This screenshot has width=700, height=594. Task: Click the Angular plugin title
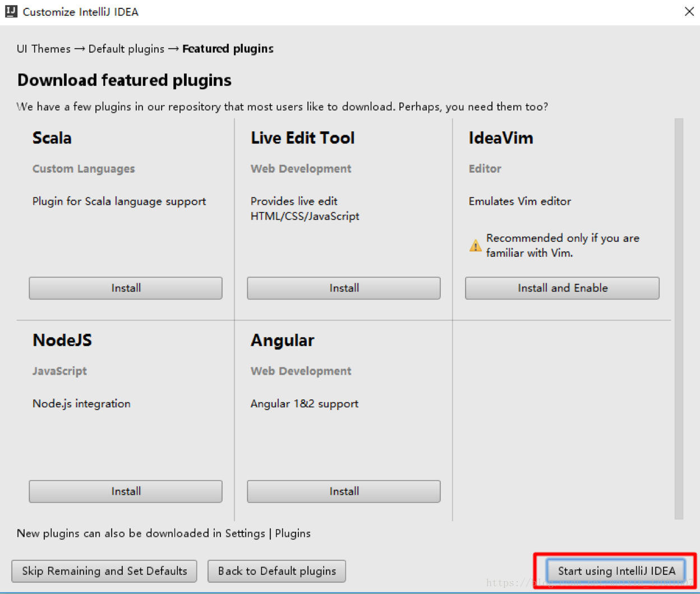(282, 340)
